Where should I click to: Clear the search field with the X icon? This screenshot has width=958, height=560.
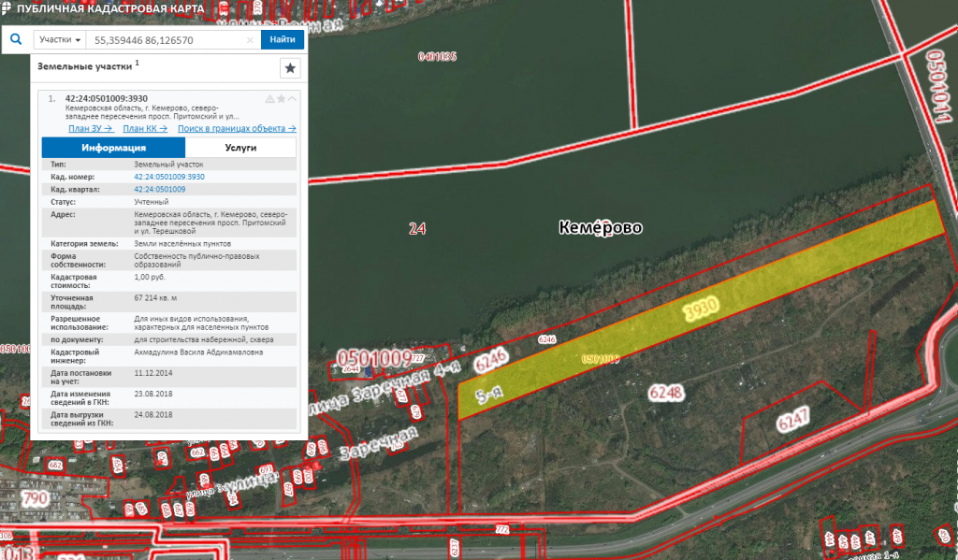click(x=250, y=40)
